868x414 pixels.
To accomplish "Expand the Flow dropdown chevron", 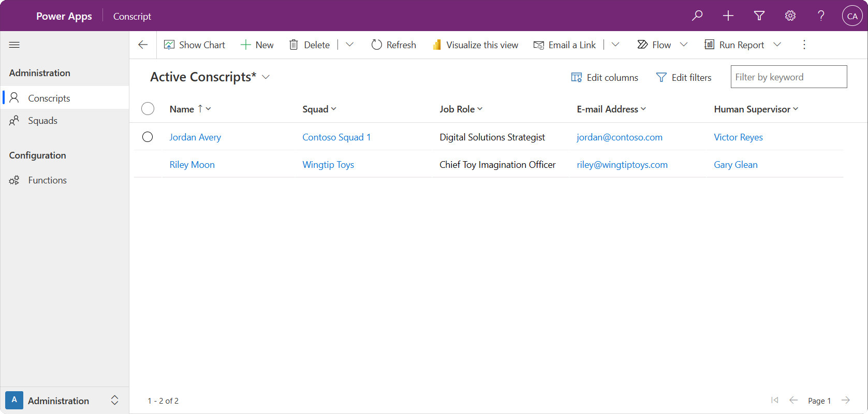I will coord(684,45).
